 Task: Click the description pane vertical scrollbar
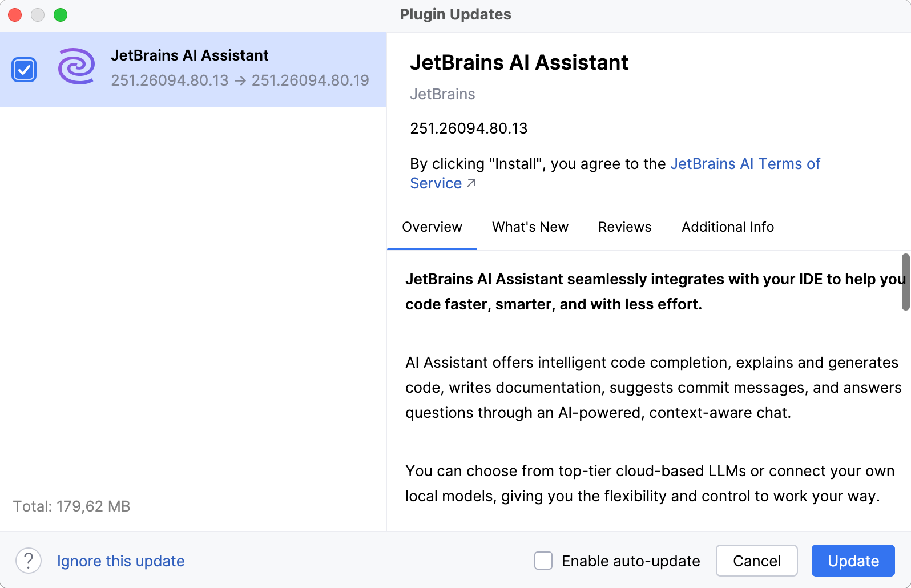(x=905, y=282)
